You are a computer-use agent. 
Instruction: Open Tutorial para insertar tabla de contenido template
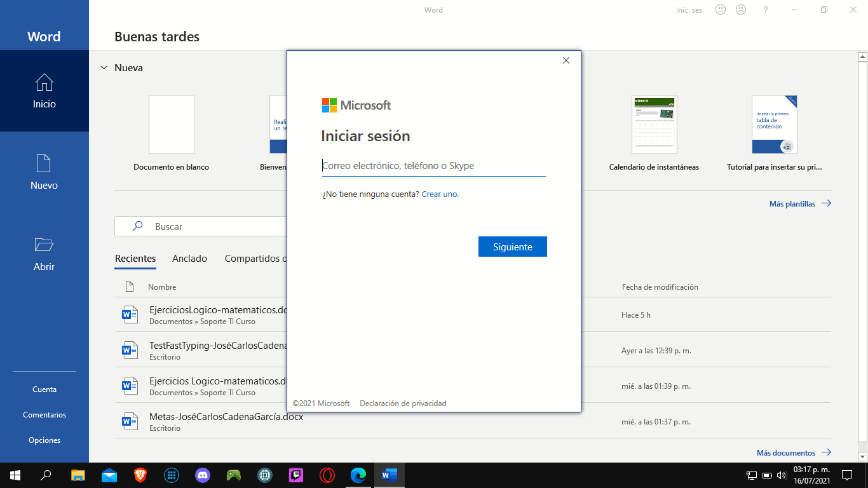coord(775,133)
